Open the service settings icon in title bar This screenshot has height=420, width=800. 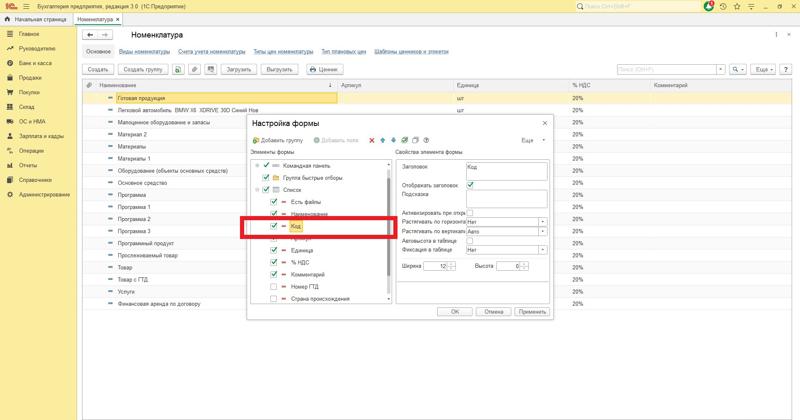751,7
